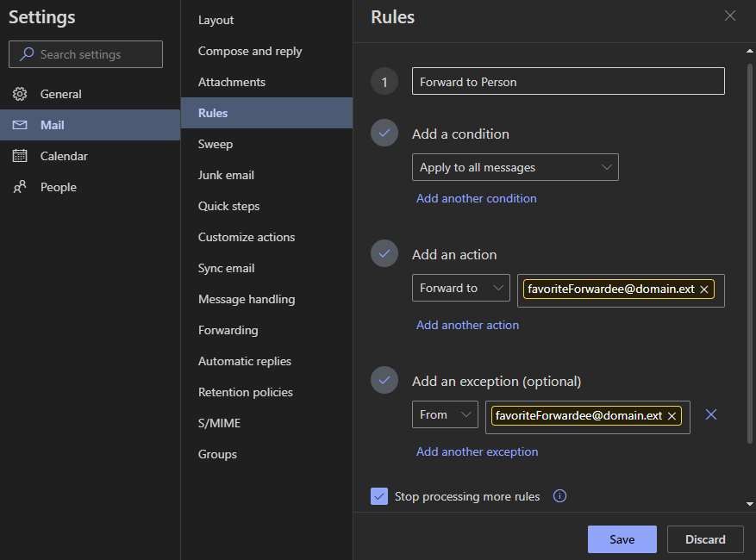The width and height of the screenshot is (756, 560).
Task: Open the Layout settings section
Action: click(x=266, y=20)
